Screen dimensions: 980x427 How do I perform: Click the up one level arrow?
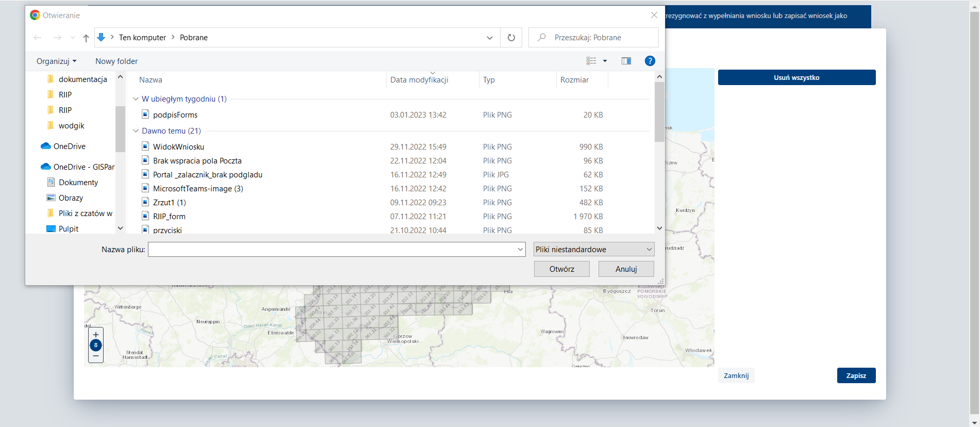[x=86, y=38]
